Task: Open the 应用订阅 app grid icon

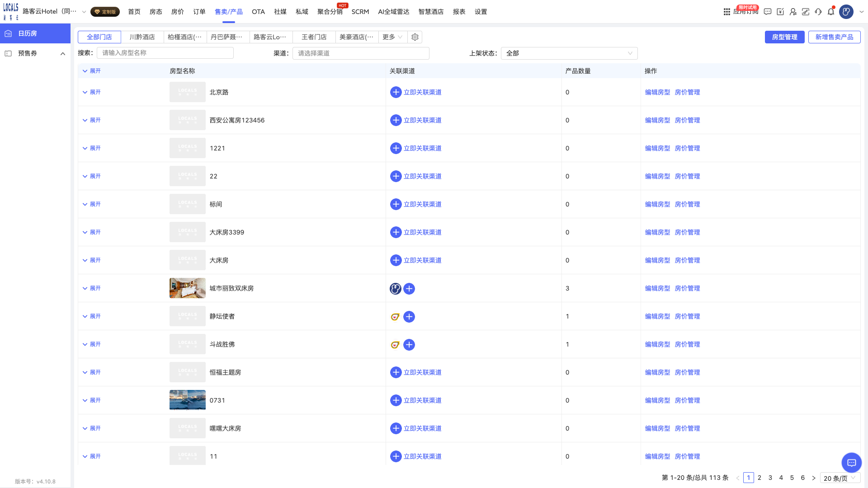Action: tap(726, 12)
